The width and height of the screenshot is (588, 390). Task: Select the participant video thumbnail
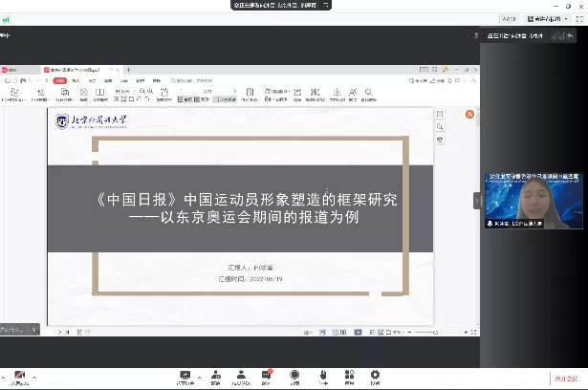534,201
